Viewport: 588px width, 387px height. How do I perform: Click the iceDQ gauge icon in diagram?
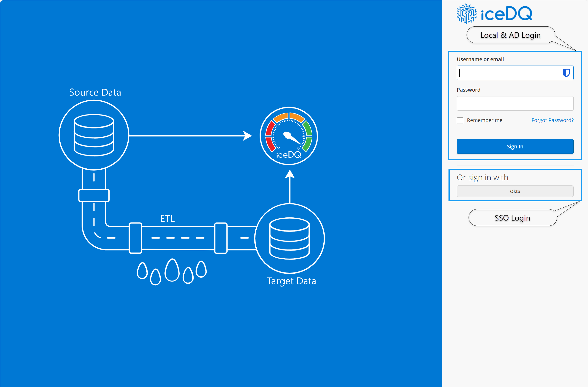coord(289,136)
